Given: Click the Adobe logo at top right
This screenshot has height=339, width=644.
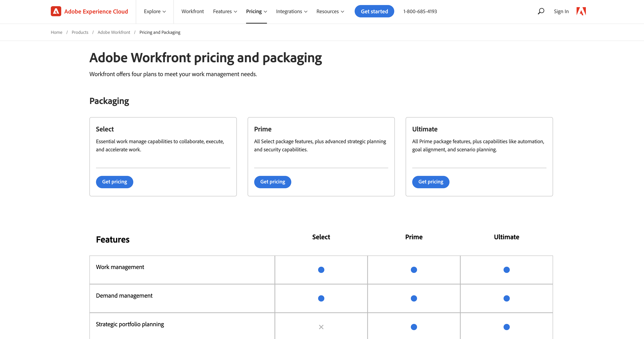Looking at the screenshot, I should click(x=581, y=11).
